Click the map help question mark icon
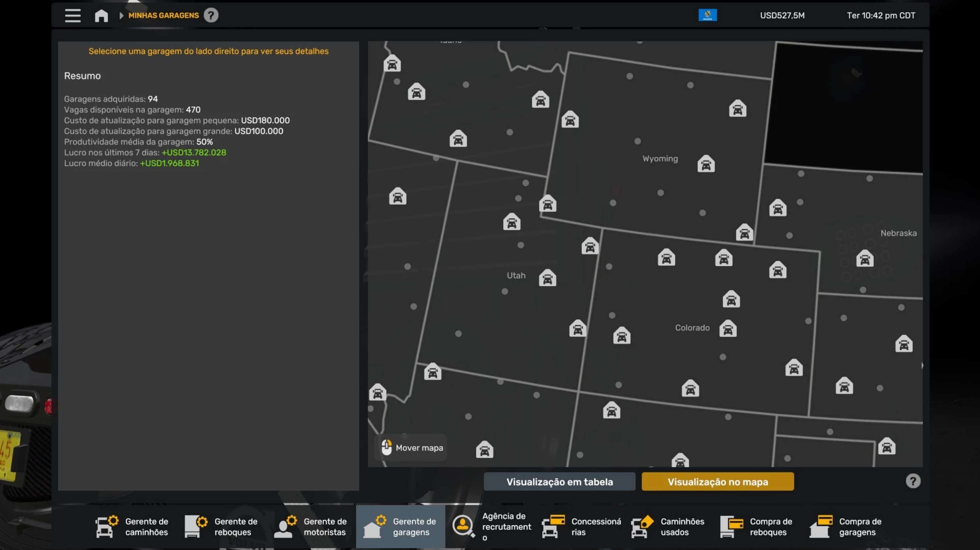This screenshot has height=550, width=980. pos(913,481)
